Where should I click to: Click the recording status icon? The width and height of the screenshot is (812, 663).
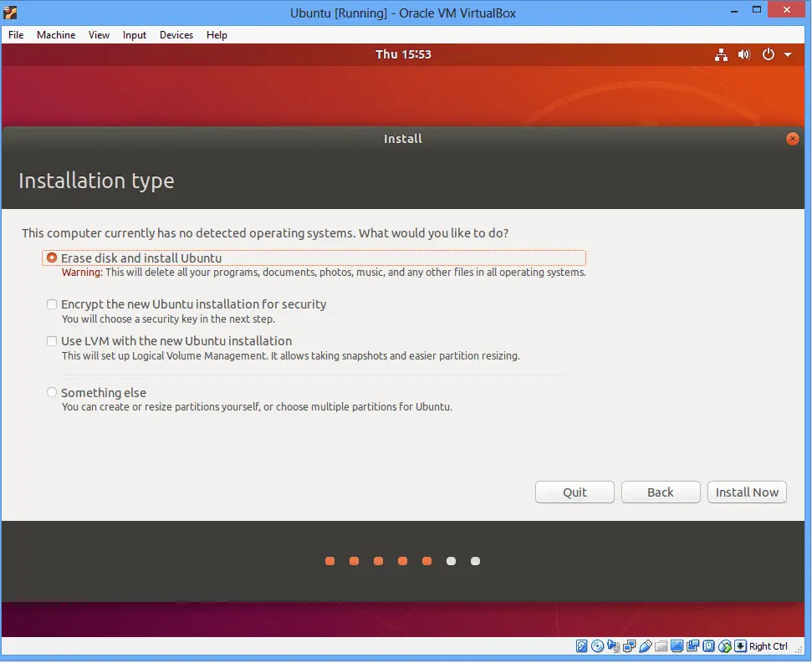[x=692, y=646]
